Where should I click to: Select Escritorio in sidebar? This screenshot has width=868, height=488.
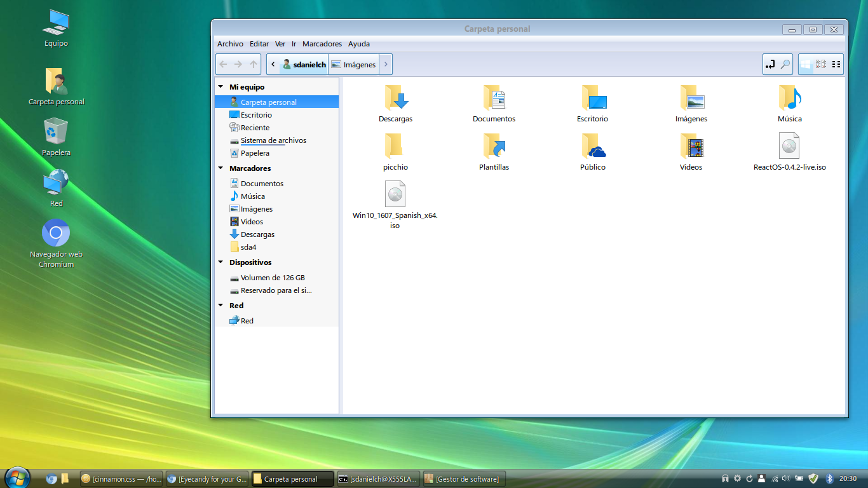276,115
